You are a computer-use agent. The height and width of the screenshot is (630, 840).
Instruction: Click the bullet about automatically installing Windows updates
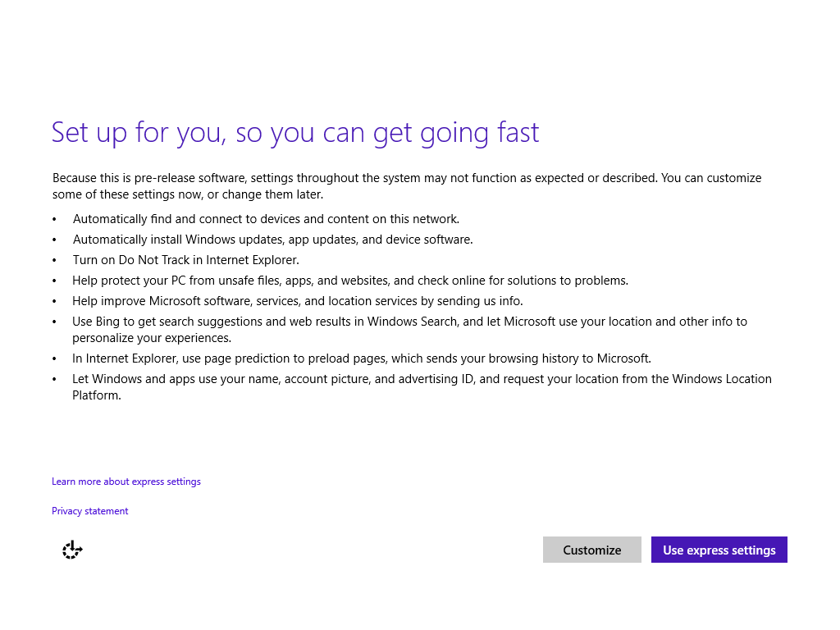click(x=272, y=240)
